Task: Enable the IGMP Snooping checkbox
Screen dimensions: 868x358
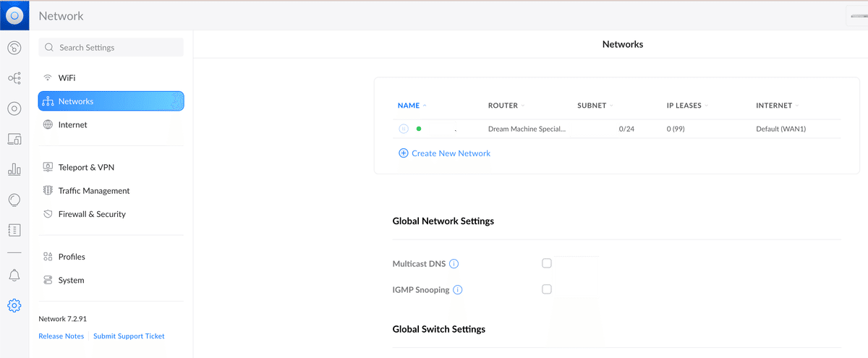Action: (547, 289)
